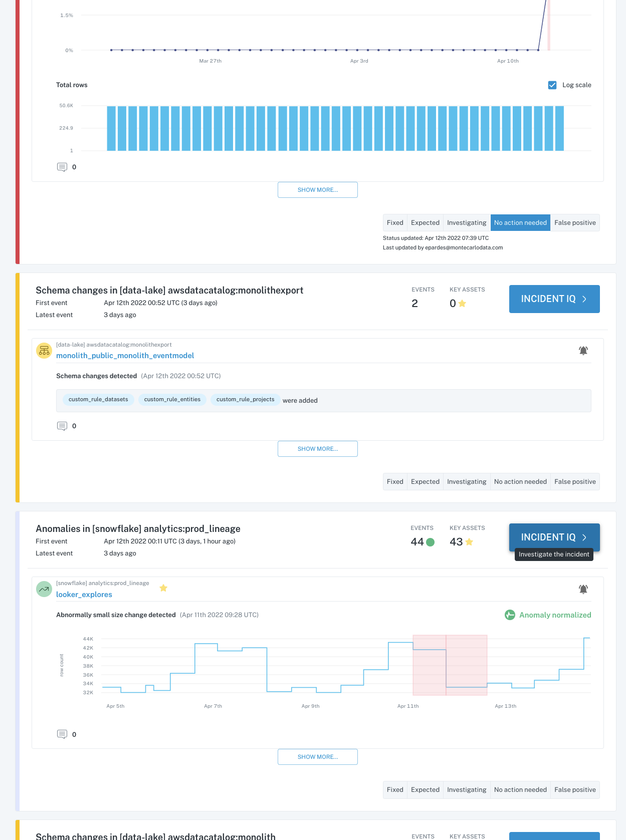The image size is (626, 840).
Task: Mark top incident as False positive
Action: pyautogui.click(x=575, y=223)
